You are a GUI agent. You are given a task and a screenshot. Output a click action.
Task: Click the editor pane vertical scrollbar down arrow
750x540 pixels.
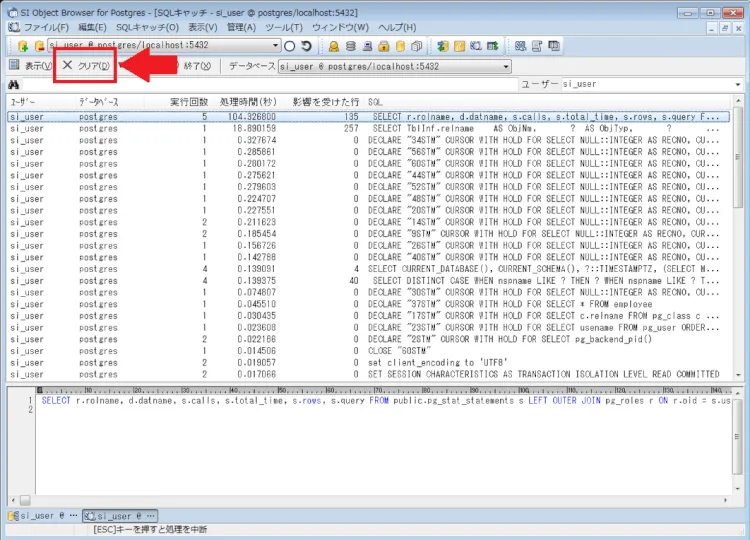tap(737, 489)
